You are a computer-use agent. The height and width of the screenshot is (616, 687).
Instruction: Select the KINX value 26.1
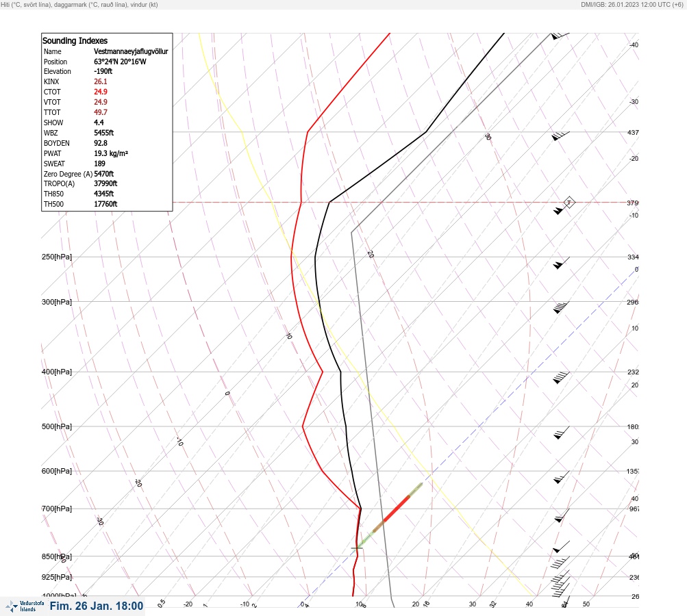pos(100,81)
